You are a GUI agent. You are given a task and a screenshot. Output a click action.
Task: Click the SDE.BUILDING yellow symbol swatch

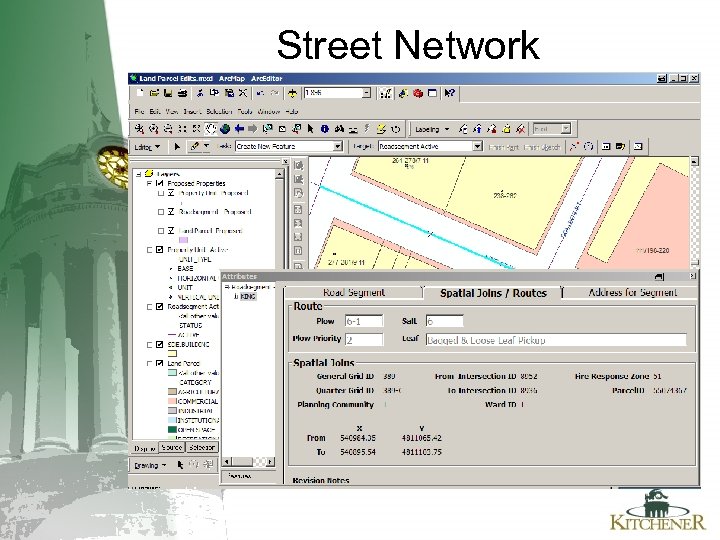point(172,354)
